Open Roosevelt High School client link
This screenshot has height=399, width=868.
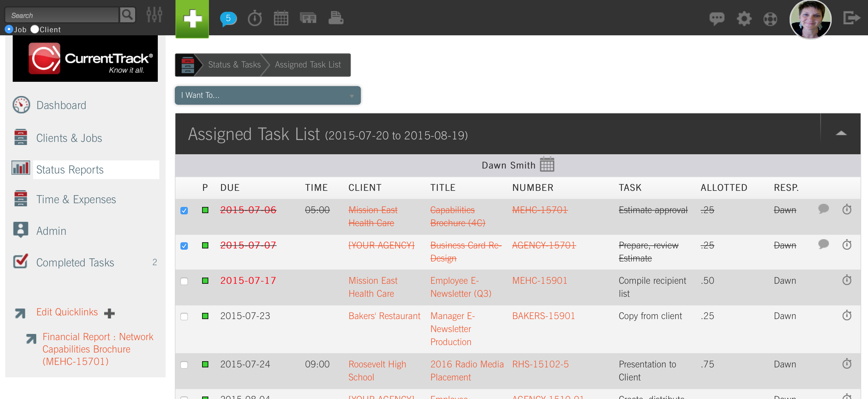(377, 370)
